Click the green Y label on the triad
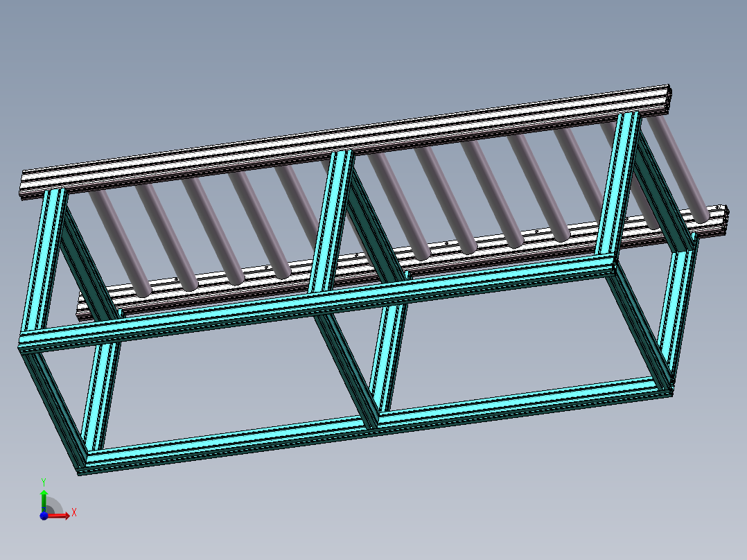 pyautogui.click(x=43, y=480)
